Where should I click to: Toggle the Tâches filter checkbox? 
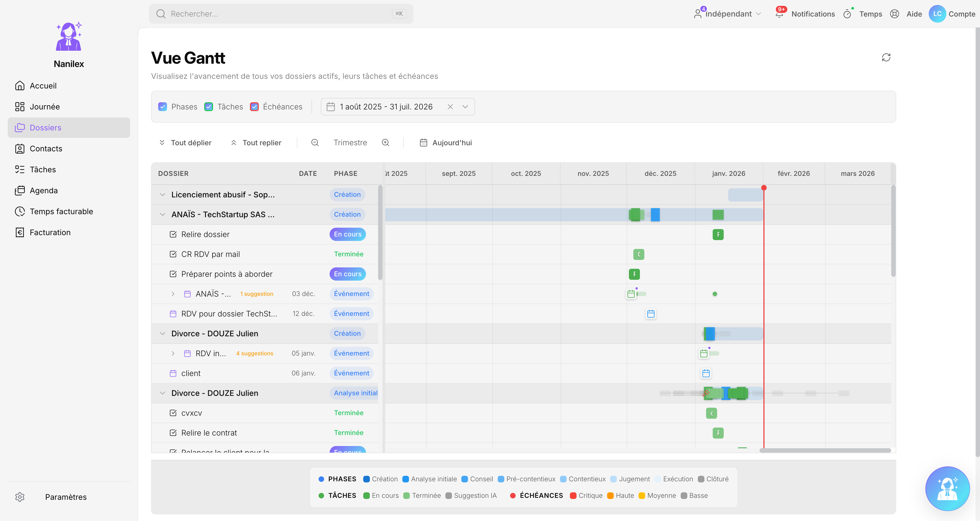[x=208, y=107]
